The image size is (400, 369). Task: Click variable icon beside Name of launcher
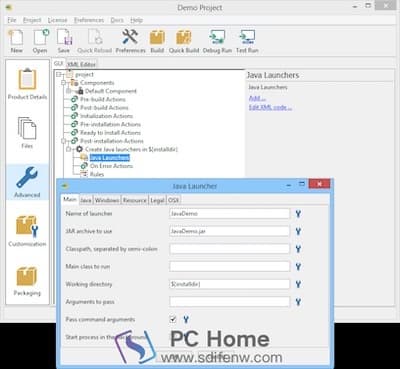(x=298, y=214)
